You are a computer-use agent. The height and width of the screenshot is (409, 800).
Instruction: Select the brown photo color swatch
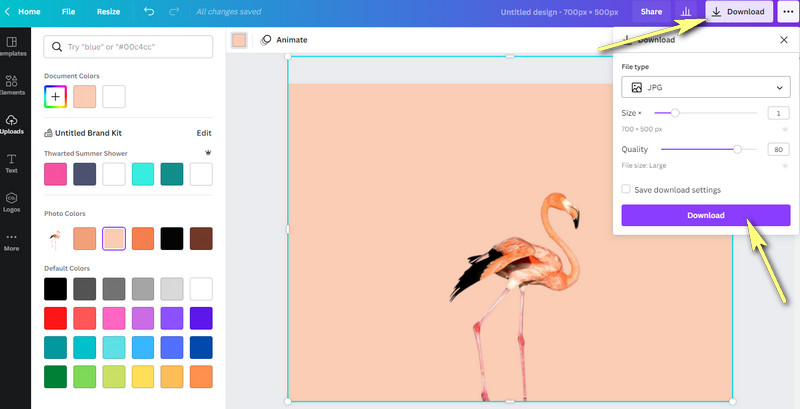tap(201, 239)
